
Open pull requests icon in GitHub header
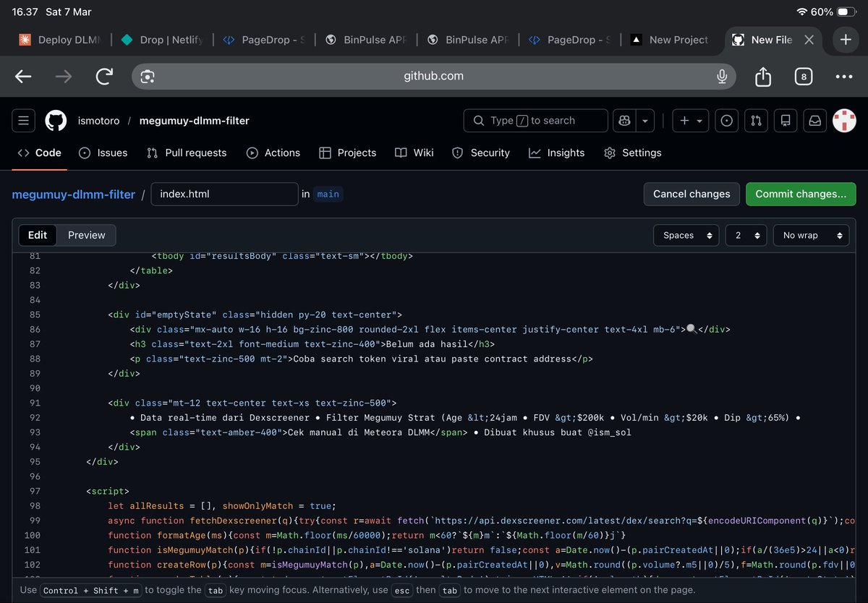click(756, 121)
